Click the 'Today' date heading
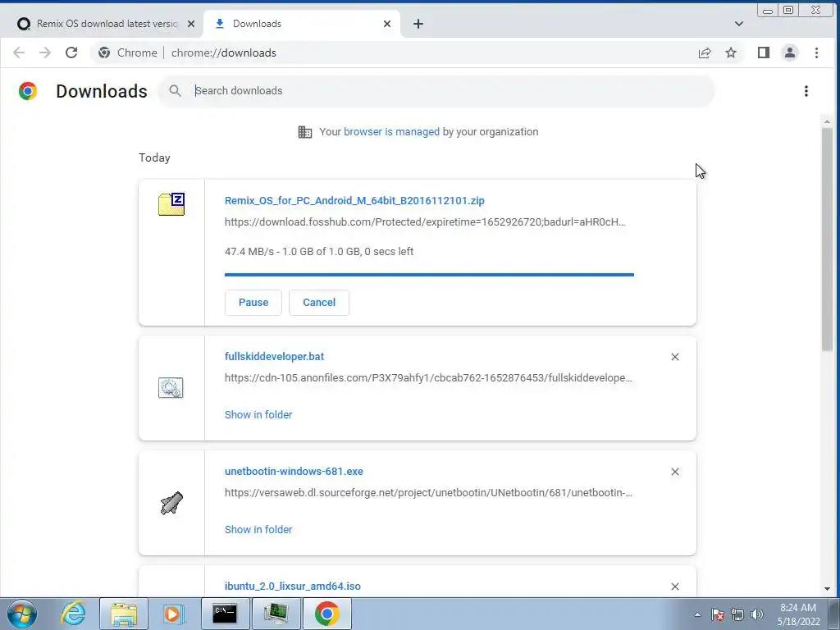The width and height of the screenshot is (840, 630). [154, 157]
